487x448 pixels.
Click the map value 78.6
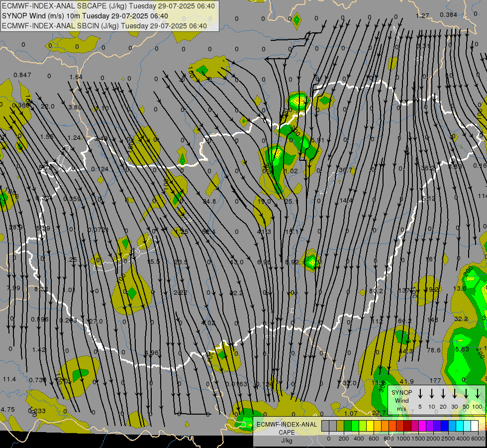point(434,350)
